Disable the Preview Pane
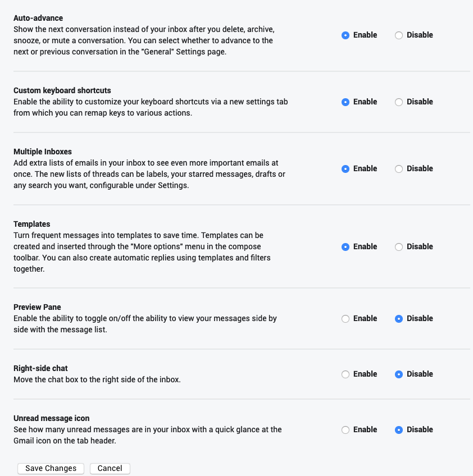The image size is (473, 476). pyautogui.click(x=399, y=319)
